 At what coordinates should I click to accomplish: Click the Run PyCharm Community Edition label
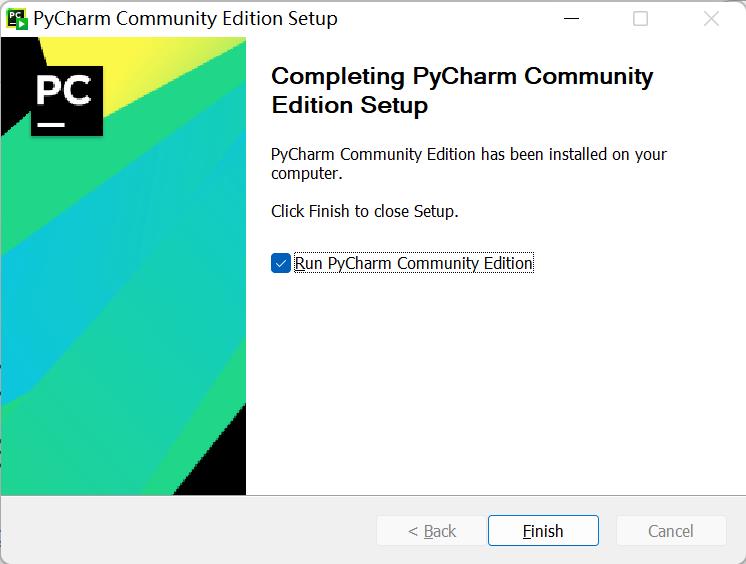click(x=413, y=263)
